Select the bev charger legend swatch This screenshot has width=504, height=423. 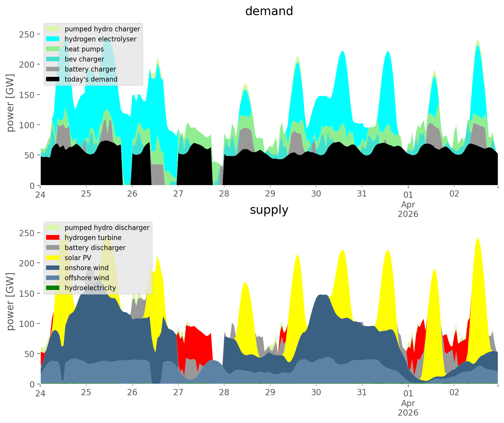53,59
